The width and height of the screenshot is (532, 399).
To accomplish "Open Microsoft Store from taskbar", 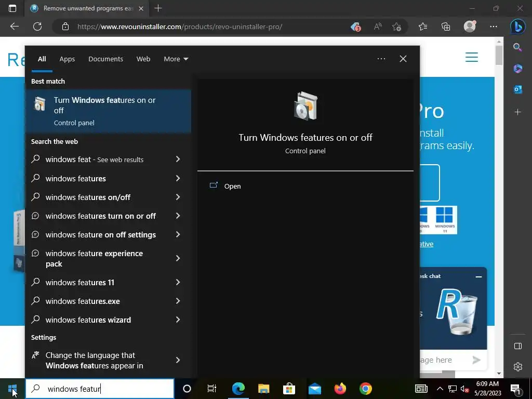I will pyautogui.click(x=289, y=389).
